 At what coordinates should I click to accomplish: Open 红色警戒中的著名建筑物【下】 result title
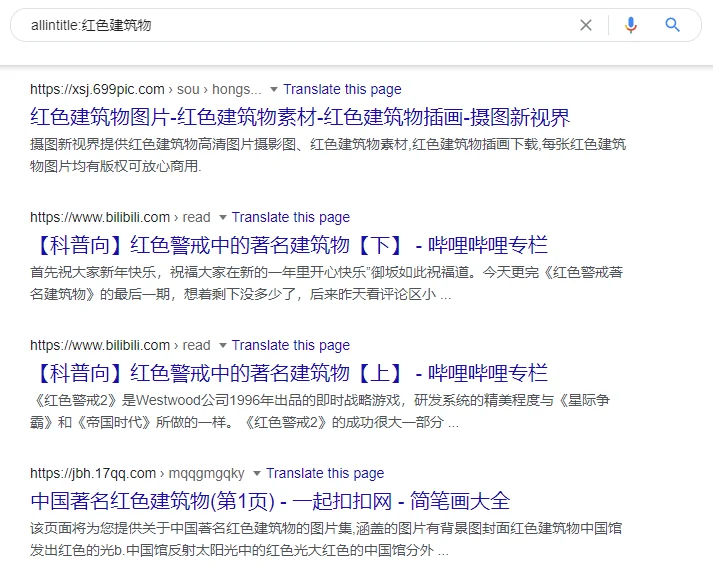[x=289, y=245]
